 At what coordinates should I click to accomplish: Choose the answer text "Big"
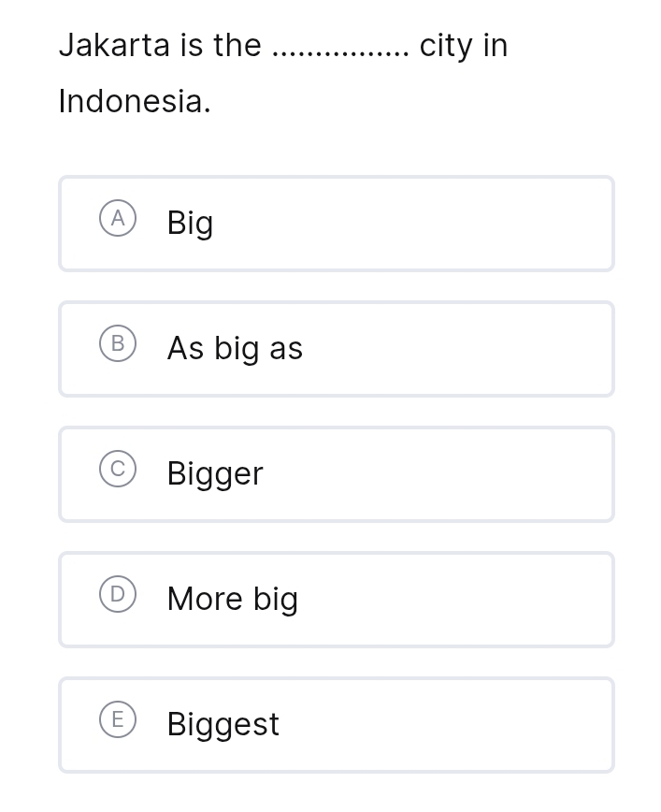pos(190,224)
